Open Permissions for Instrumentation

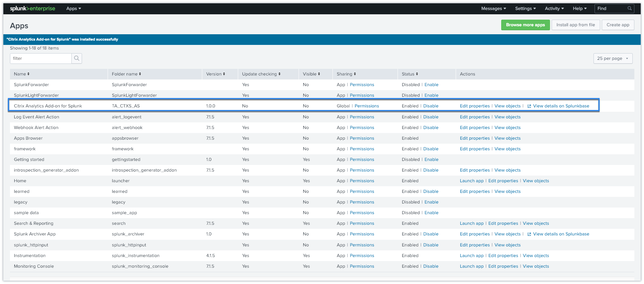pyautogui.click(x=362, y=256)
